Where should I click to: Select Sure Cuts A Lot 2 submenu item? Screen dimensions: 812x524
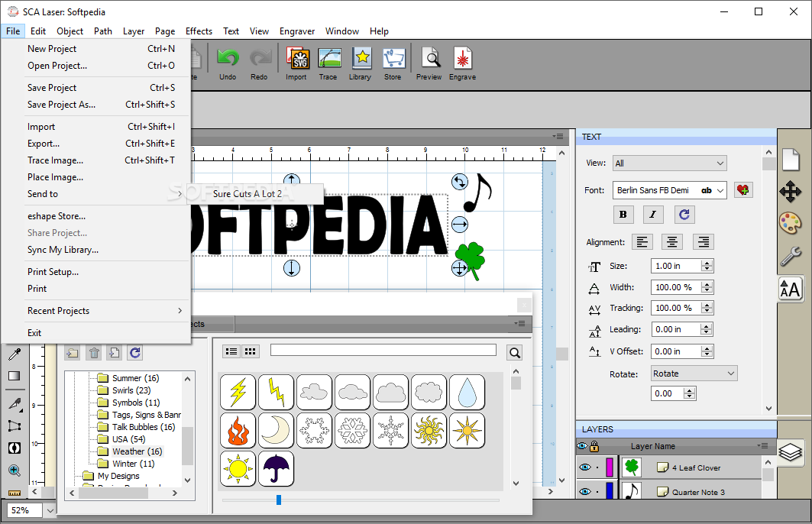pyautogui.click(x=255, y=194)
